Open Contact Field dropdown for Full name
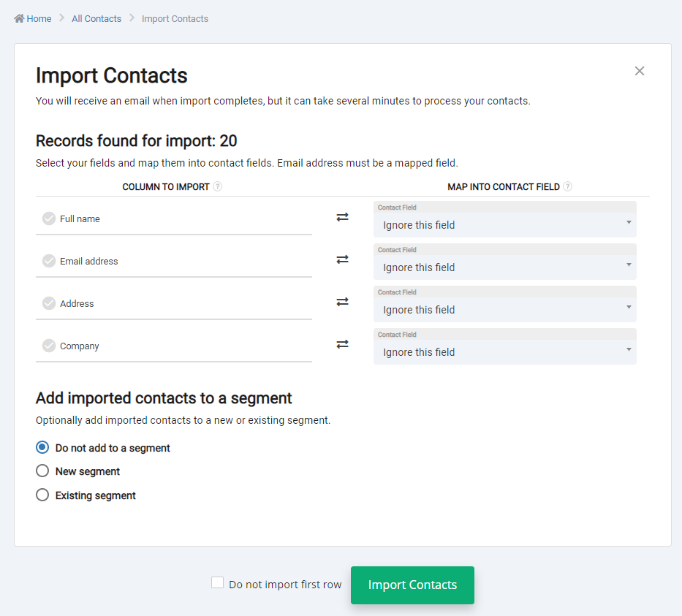682x616 pixels. tap(504, 219)
